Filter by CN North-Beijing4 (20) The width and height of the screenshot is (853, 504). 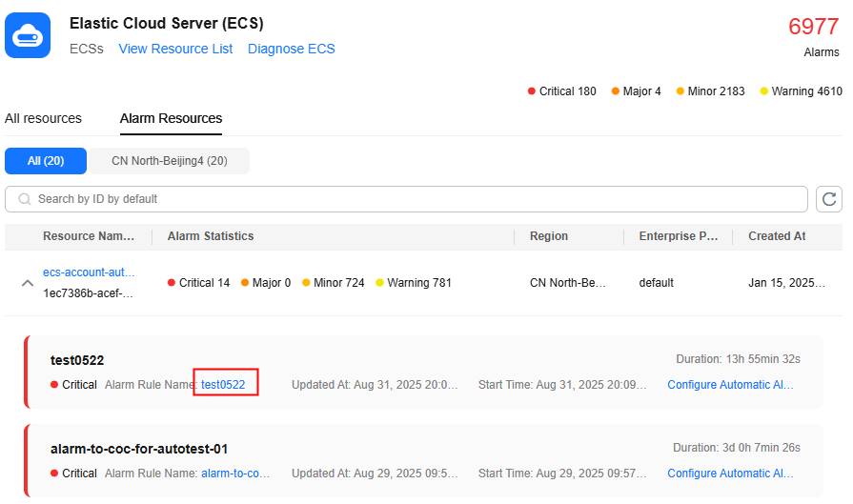click(x=169, y=161)
